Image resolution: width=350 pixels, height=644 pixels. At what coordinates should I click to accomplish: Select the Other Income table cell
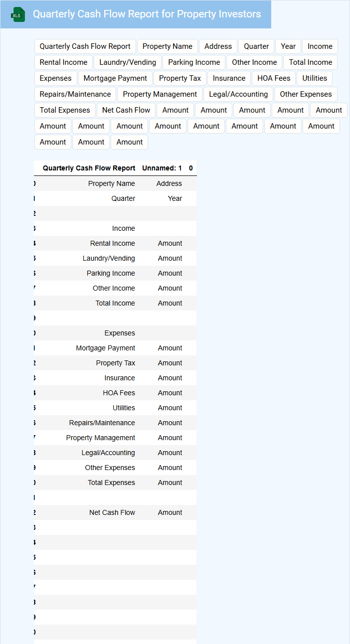click(x=114, y=288)
